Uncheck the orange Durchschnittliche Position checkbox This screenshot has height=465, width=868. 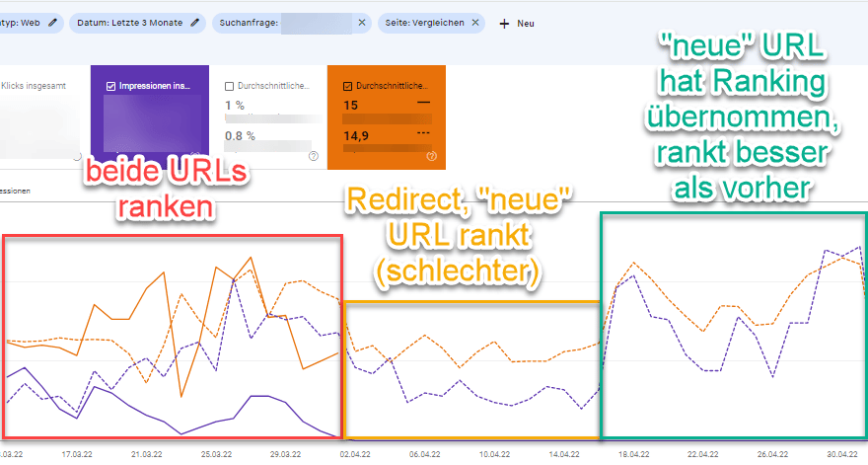[347, 86]
